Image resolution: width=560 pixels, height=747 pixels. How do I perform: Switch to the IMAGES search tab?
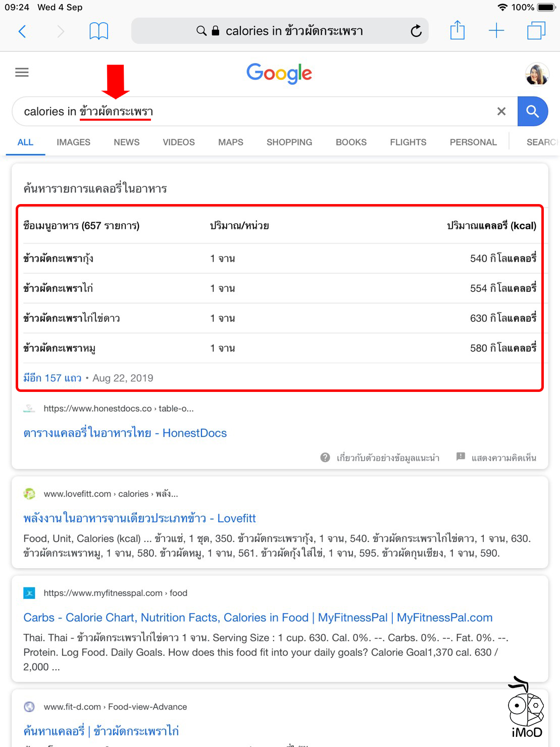click(x=73, y=142)
